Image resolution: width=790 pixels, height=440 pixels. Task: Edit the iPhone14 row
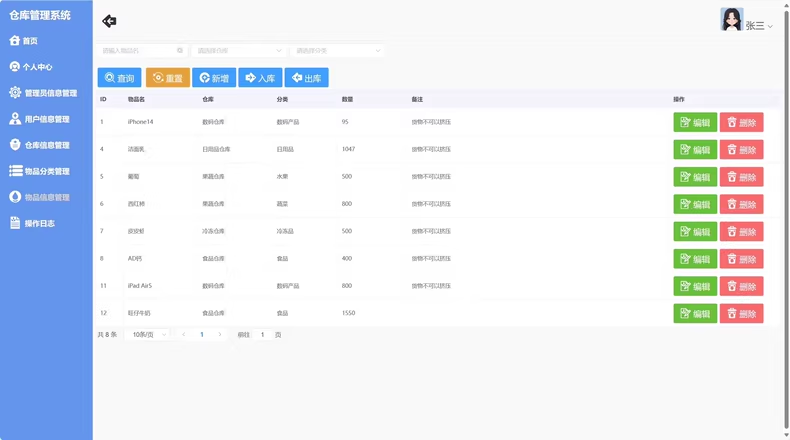click(695, 122)
